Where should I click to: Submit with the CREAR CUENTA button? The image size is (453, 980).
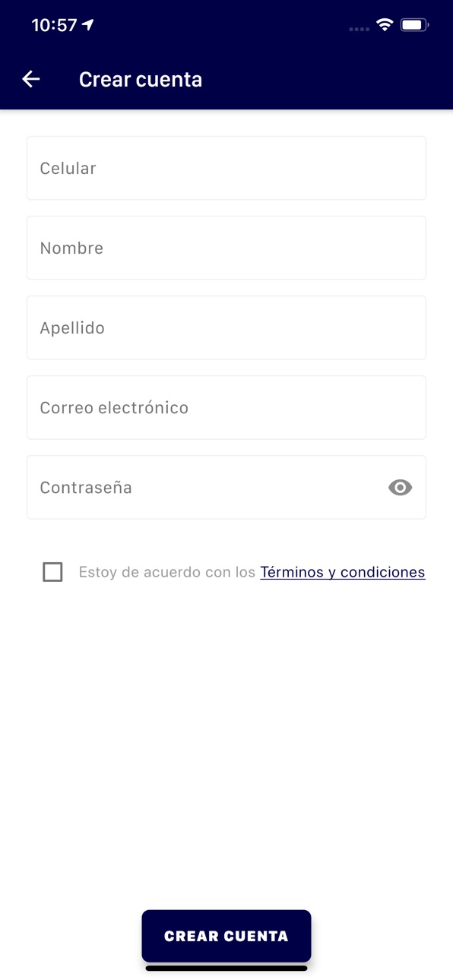[x=226, y=936]
